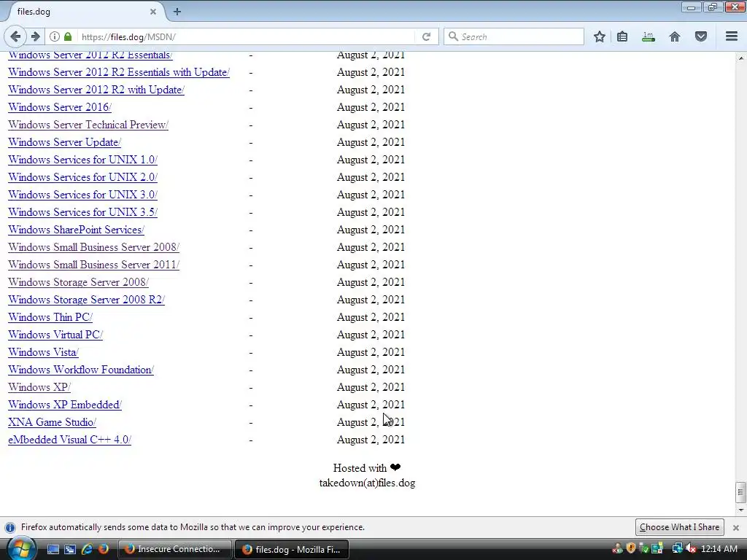
Task: Open Windows XP Embedded folder
Action: pyautogui.click(x=65, y=405)
